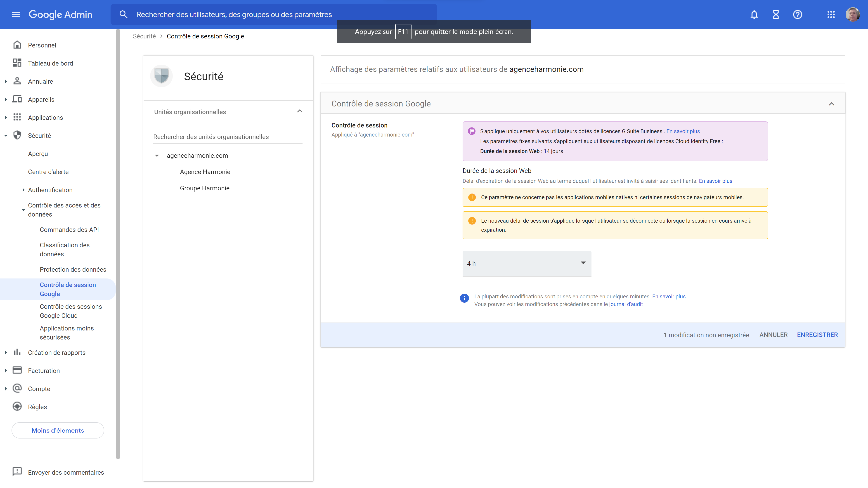Click the Applications grid icon in sidebar
Screen dimensions: 868x488
click(17, 117)
